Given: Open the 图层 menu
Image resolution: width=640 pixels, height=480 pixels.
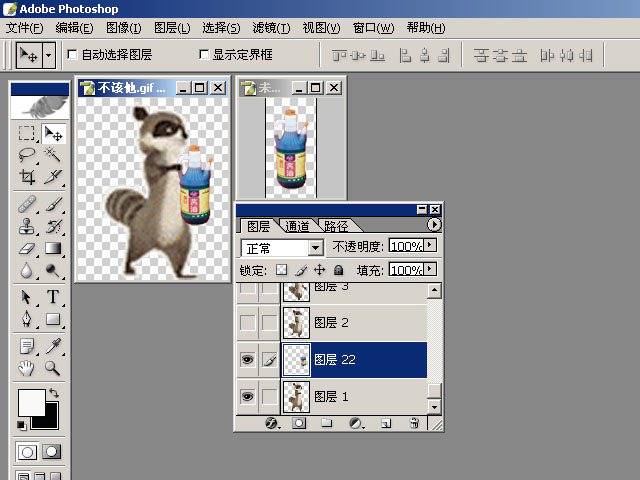Looking at the screenshot, I should (172, 28).
